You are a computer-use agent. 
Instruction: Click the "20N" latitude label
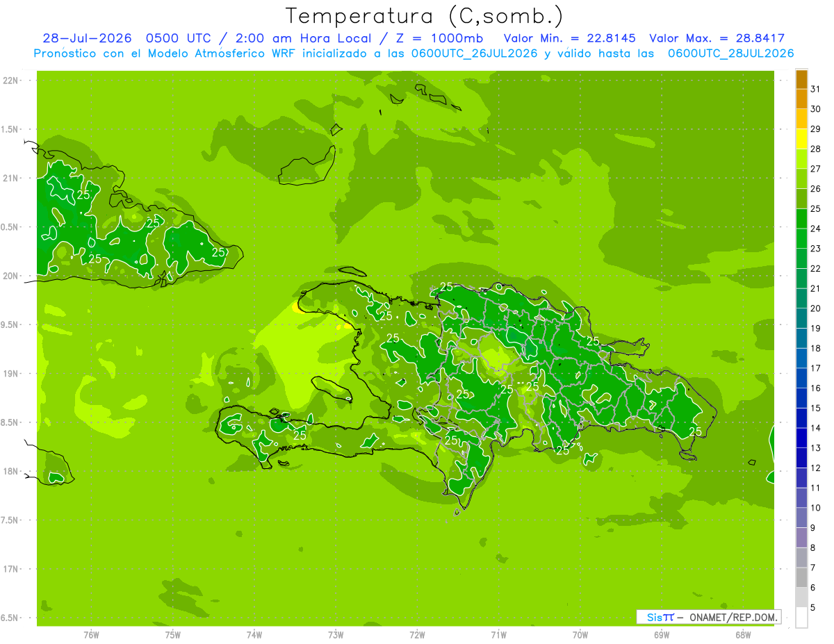10,276
